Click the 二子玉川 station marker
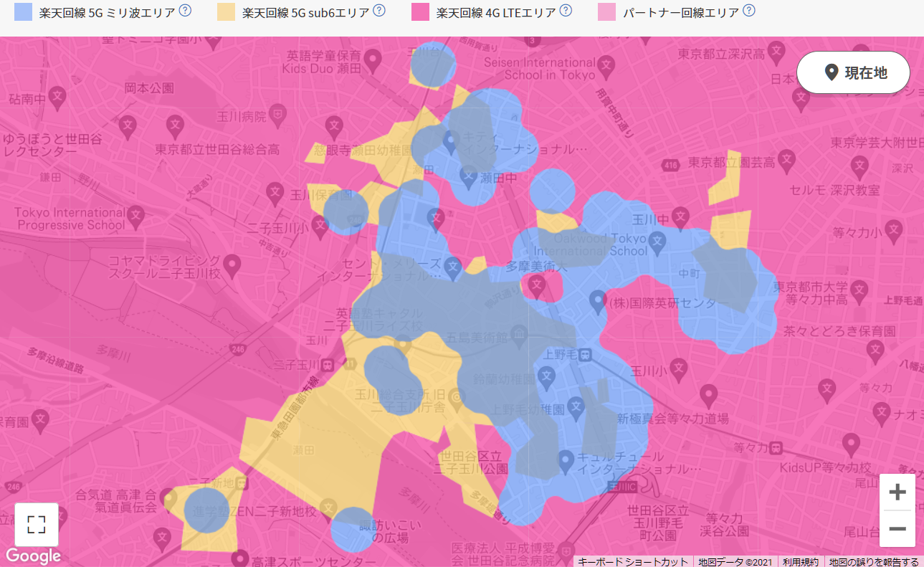This screenshot has height=567, width=924. click(328, 364)
